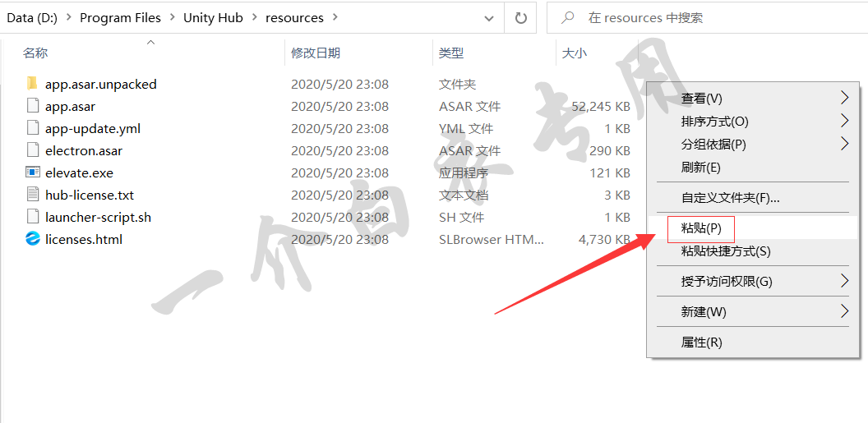The width and height of the screenshot is (868, 423).
Task: Sort by the 大小 column header
Action: (575, 53)
